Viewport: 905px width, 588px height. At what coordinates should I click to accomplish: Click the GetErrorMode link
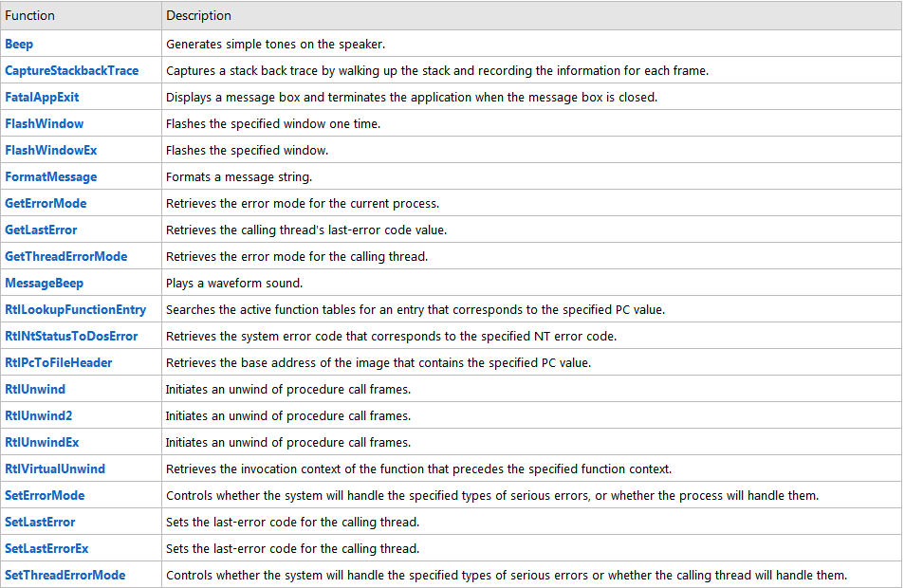click(46, 203)
